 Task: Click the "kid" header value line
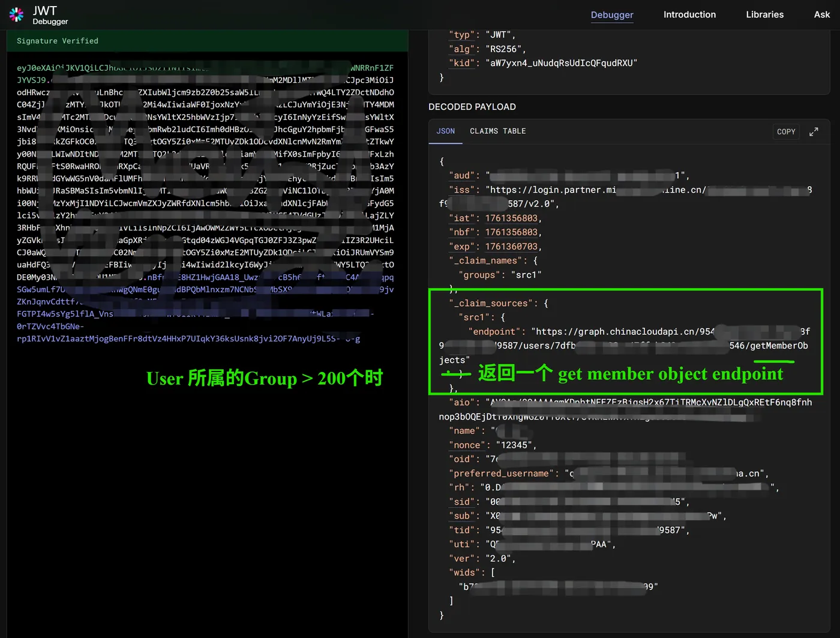tap(543, 63)
